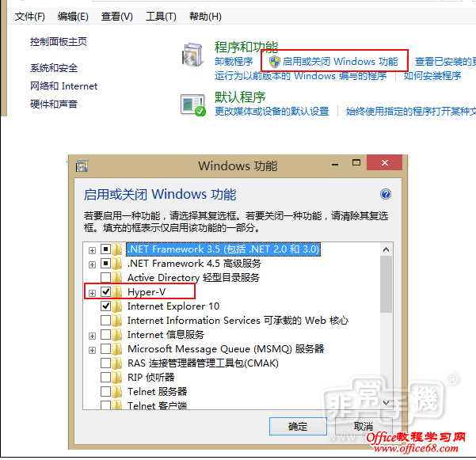
Task: Enable Internet 信息服务 checkbox
Action: pos(105,334)
